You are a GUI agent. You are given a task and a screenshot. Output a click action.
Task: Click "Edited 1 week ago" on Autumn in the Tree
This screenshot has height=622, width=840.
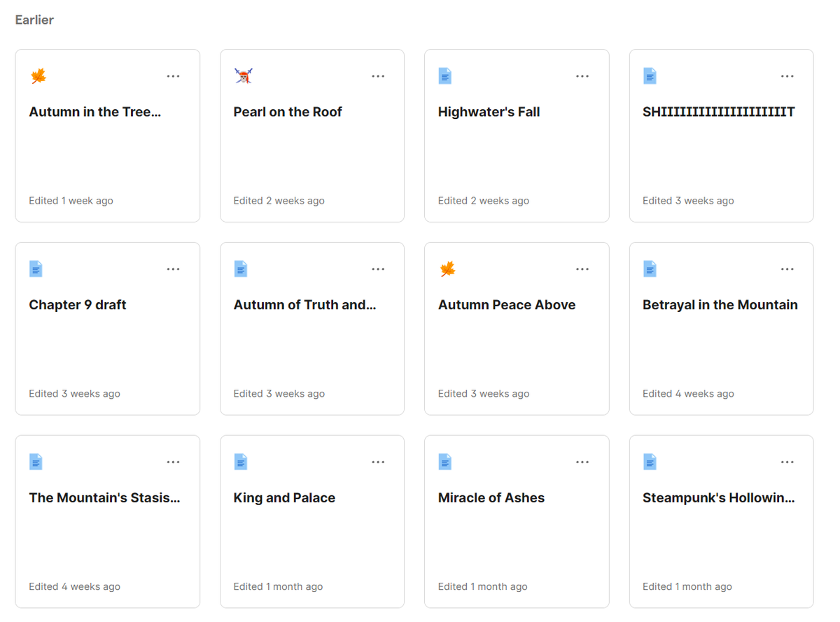(x=71, y=201)
